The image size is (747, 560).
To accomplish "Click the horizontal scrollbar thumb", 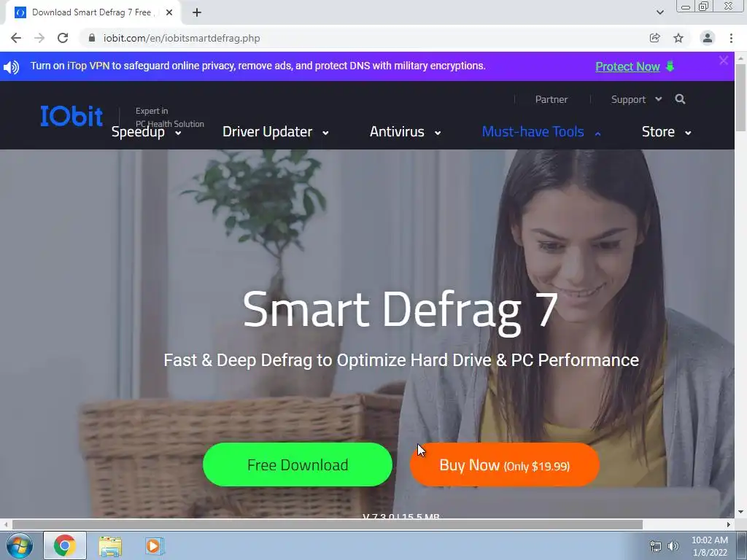I will tap(328, 524).
